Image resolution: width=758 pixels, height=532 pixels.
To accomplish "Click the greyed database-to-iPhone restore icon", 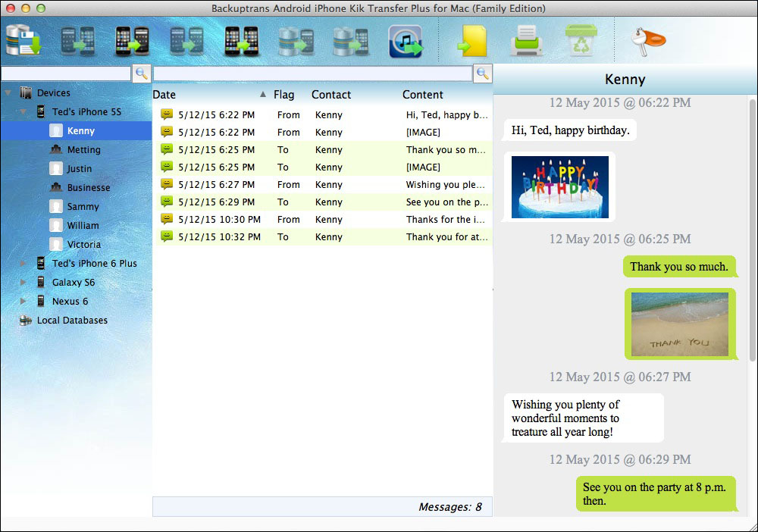I will click(x=350, y=41).
